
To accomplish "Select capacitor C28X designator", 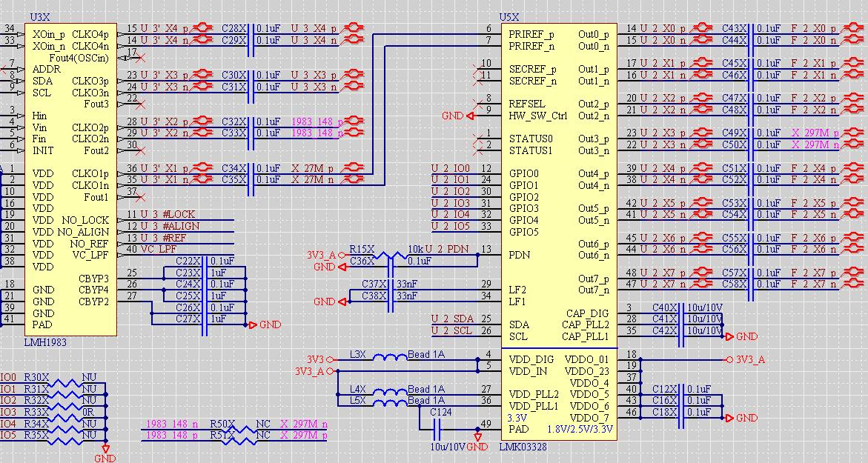I will 235,28.
